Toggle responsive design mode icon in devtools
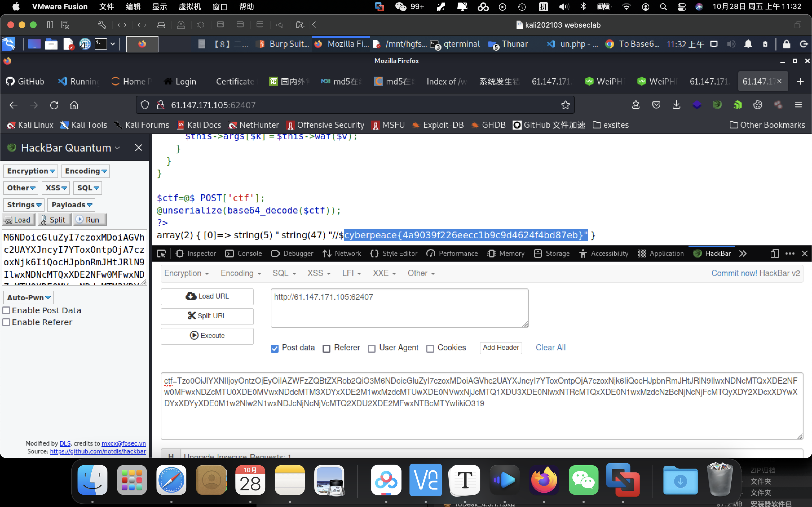Viewport: 812px width, 507px height. point(775,253)
